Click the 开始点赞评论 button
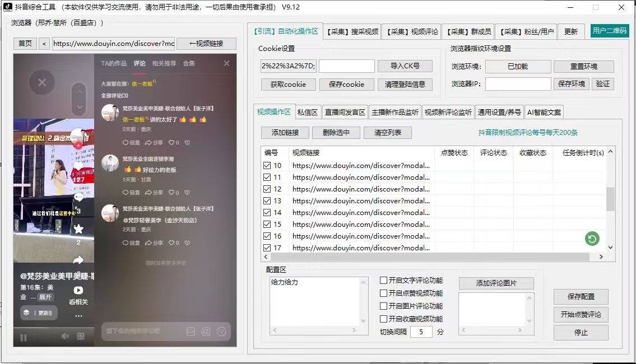The image size is (636, 364). pyautogui.click(x=581, y=315)
